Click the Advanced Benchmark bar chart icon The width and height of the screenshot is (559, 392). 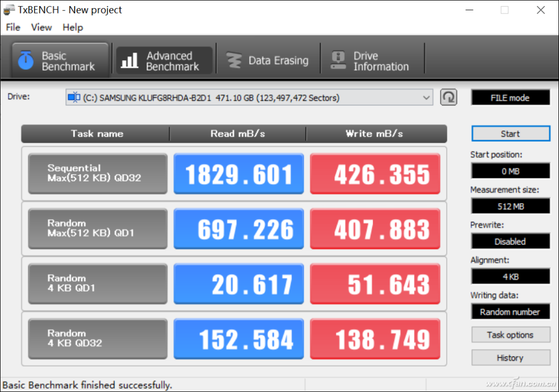tap(129, 61)
